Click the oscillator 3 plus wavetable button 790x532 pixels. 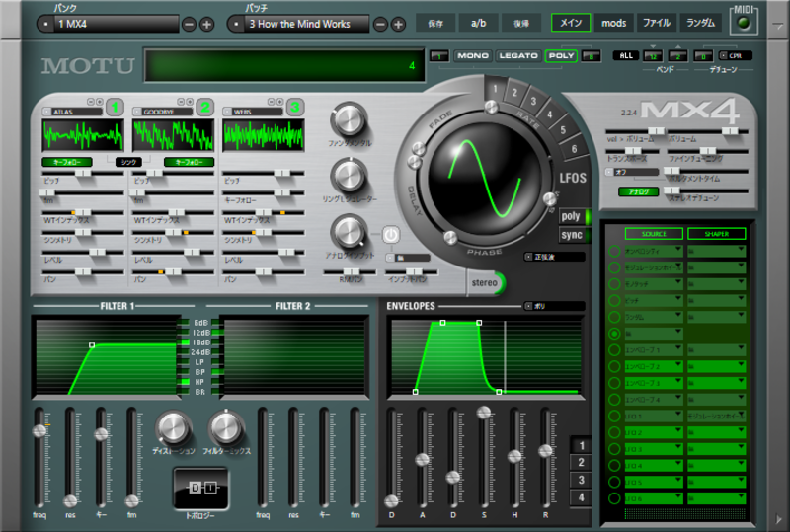279,102
